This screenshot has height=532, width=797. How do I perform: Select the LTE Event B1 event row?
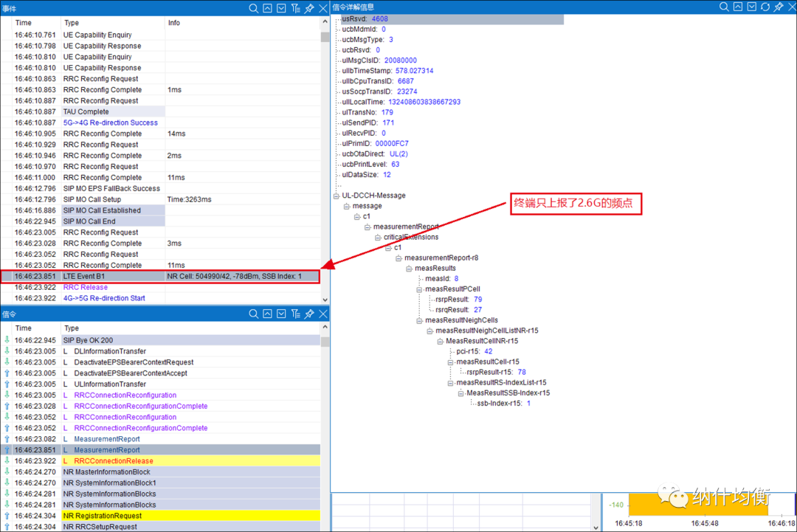(x=160, y=277)
